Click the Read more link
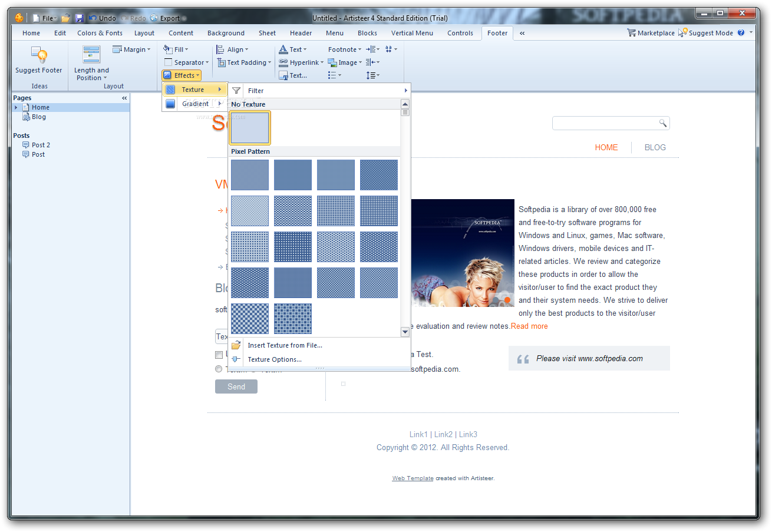772x532 pixels. (529, 326)
